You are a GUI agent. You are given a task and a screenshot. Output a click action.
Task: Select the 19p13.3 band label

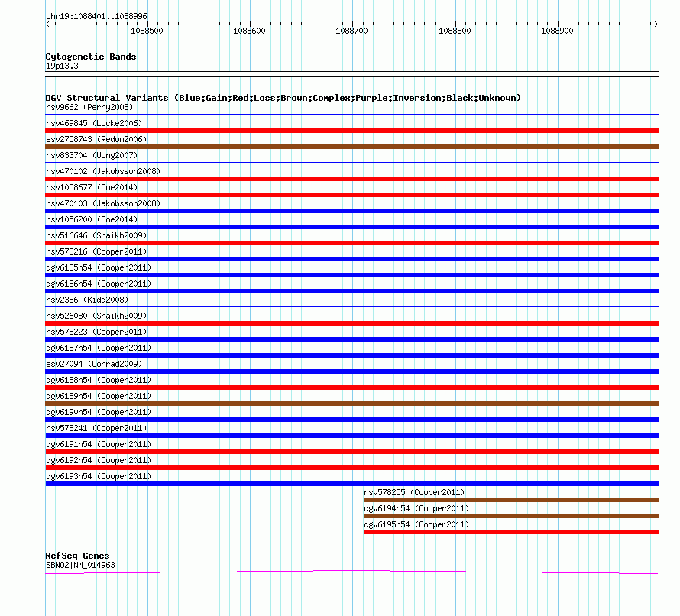[62, 66]
